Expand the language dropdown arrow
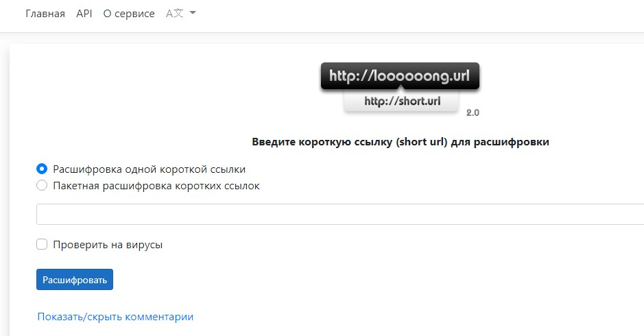This screenshot has width=644, height=336. click(193, 13)
